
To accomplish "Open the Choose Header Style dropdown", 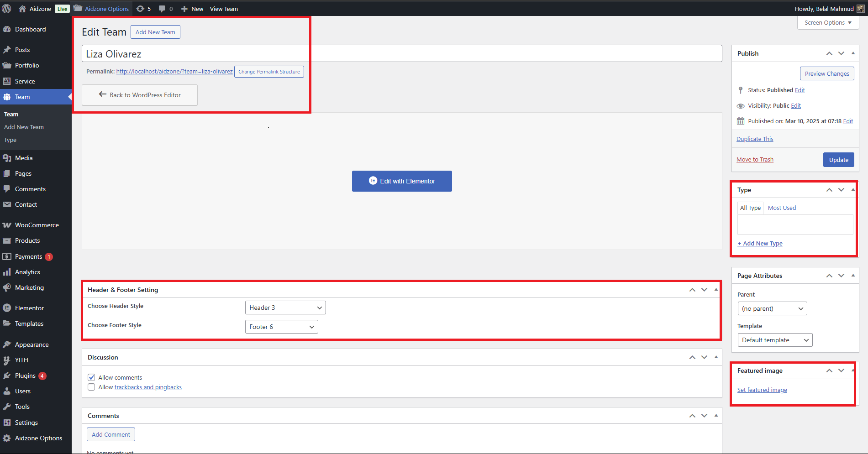I will 285,308.
